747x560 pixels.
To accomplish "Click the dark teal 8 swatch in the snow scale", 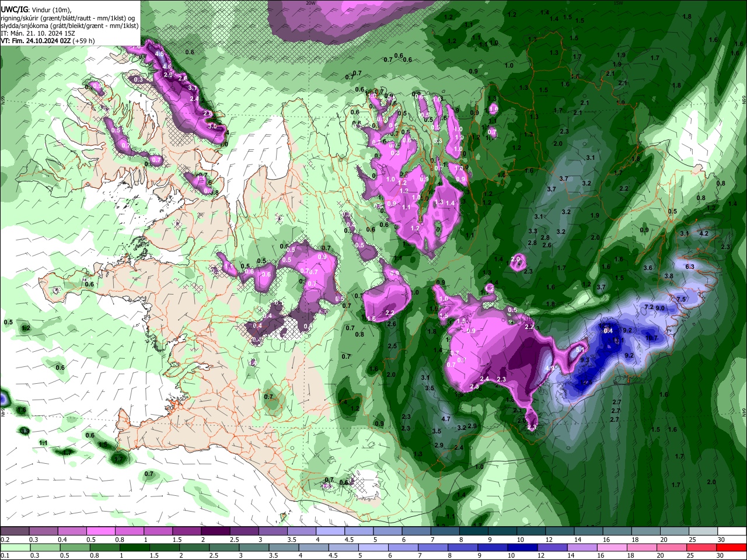I will (x=474, y=531).
